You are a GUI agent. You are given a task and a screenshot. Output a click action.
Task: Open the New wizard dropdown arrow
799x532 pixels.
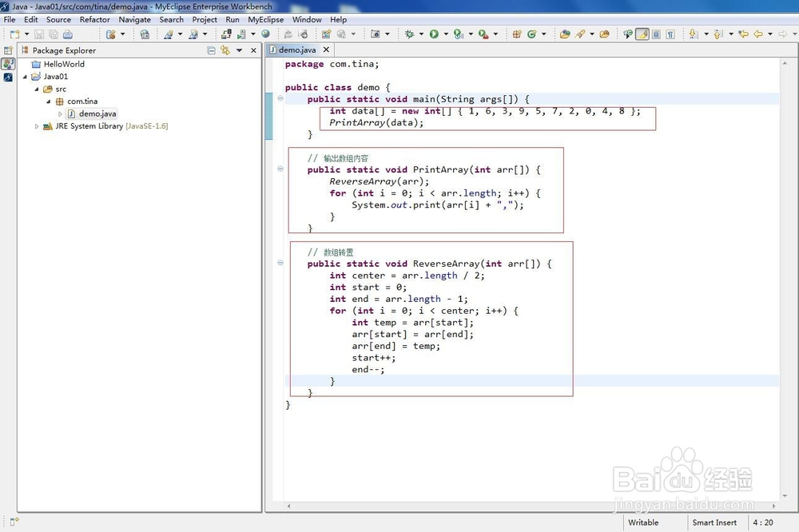coord(26,34)
